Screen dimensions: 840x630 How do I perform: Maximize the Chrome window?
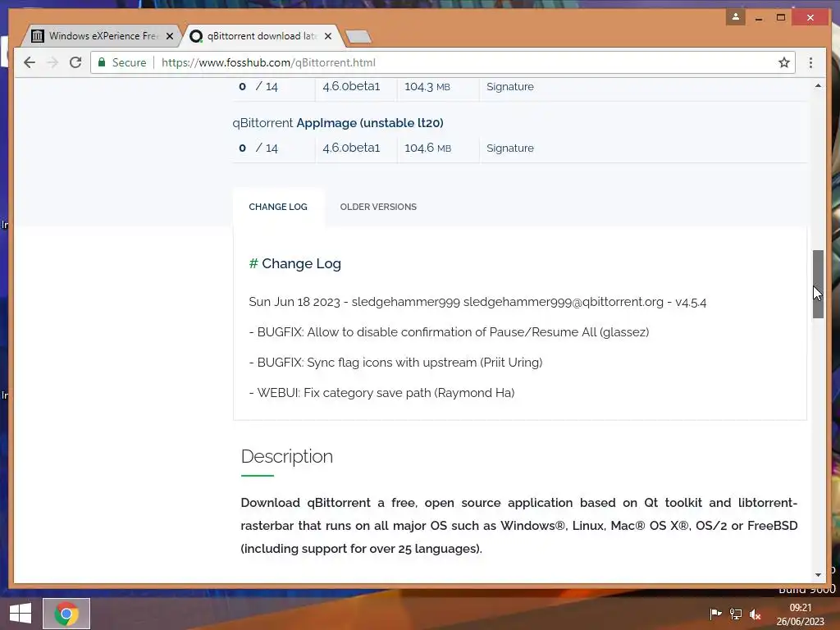[781, 18]
